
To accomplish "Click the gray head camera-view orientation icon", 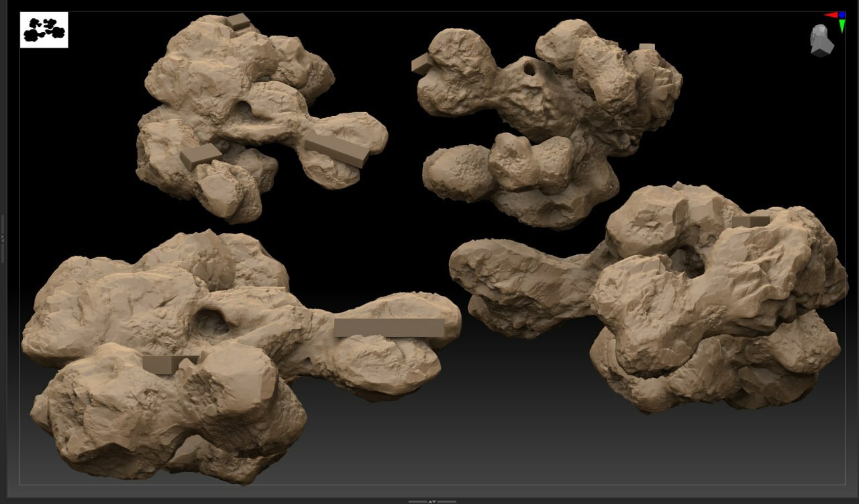I will tap(821, 40).
